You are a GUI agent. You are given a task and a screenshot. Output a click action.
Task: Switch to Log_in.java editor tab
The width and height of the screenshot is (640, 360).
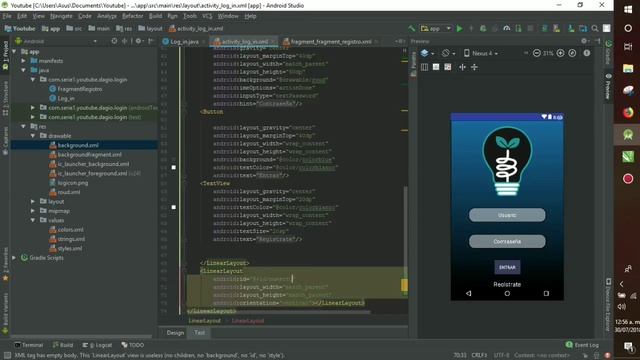[x=181, y=42]
